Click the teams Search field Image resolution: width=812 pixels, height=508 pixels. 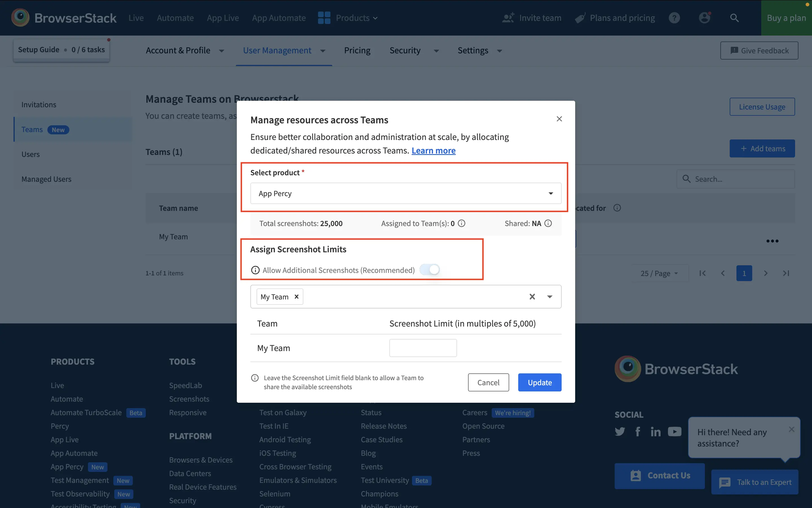(736, 179)
